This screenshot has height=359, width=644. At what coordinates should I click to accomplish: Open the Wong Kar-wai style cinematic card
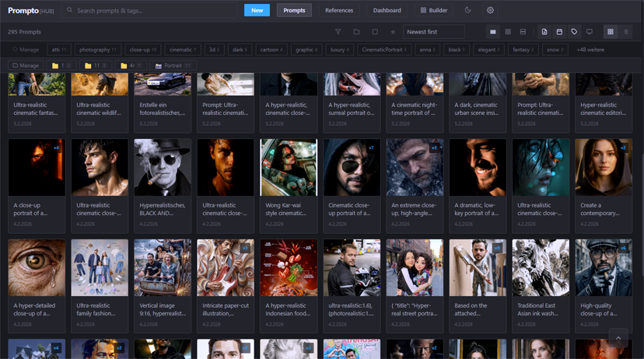289,186
